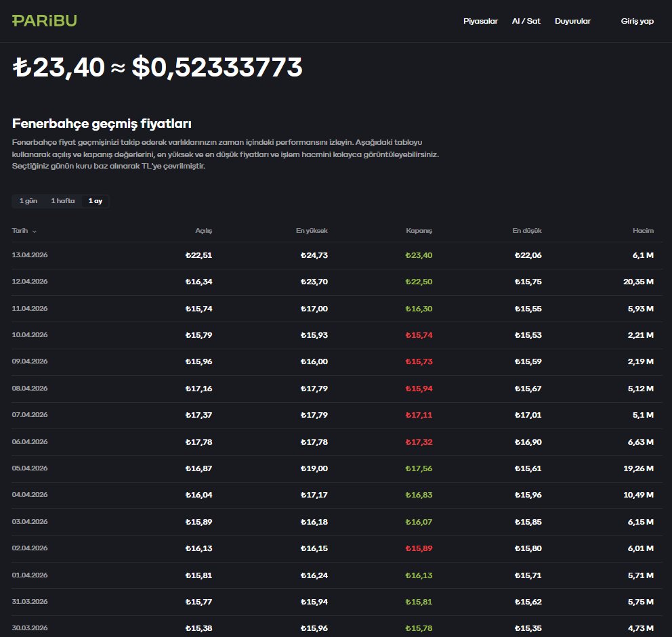Click the Hacim column header

point(643,230)
